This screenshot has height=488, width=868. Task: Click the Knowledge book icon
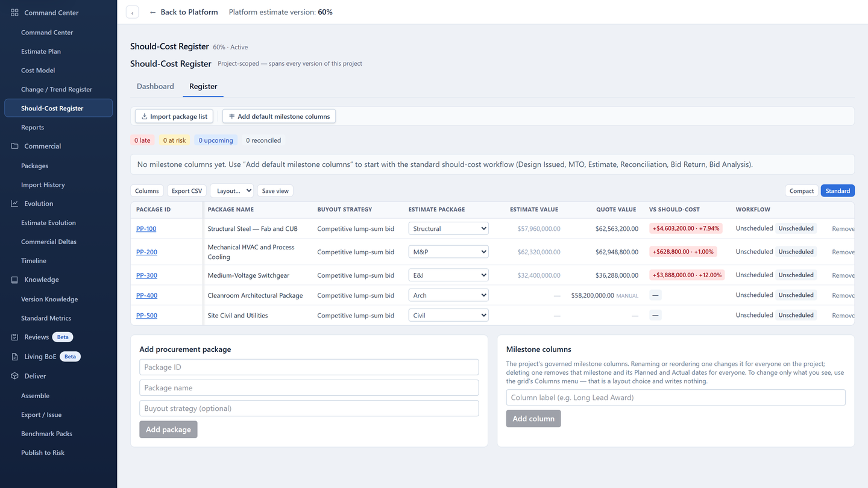pos(14,280)
